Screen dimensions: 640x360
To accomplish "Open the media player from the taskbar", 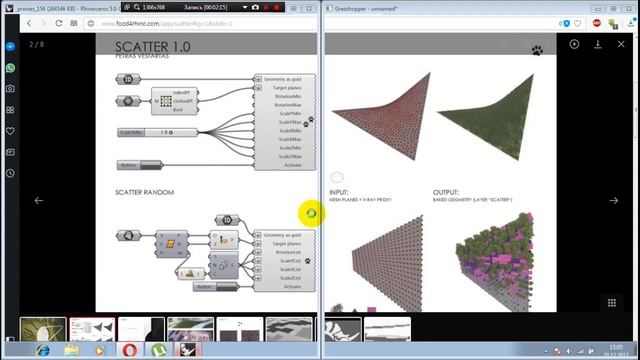I will (x=99, y=350).
